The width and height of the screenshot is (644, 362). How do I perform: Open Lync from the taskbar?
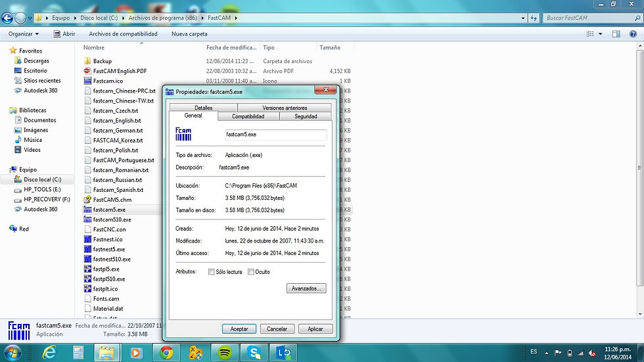[x=283, y=353]
